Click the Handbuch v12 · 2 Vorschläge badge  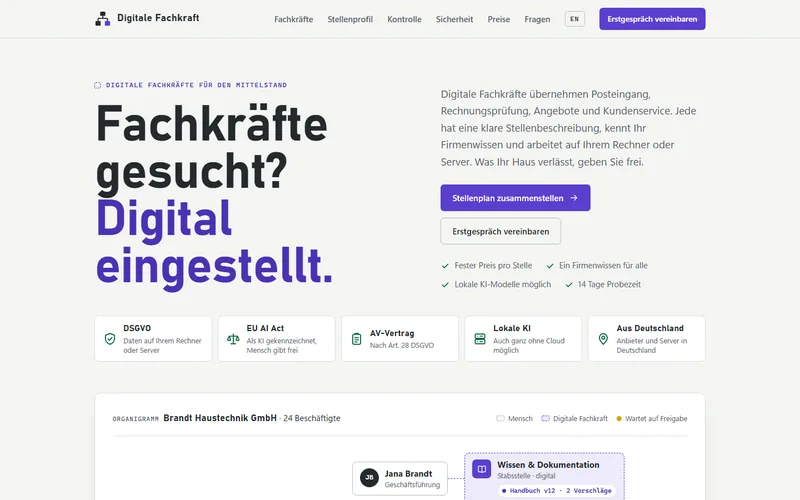click(556, 491)
